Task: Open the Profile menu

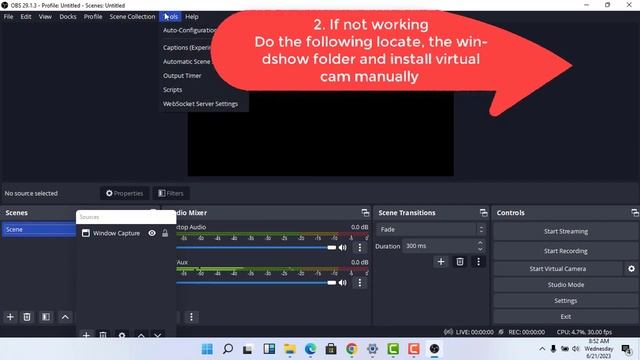Action: pos(93,17)
